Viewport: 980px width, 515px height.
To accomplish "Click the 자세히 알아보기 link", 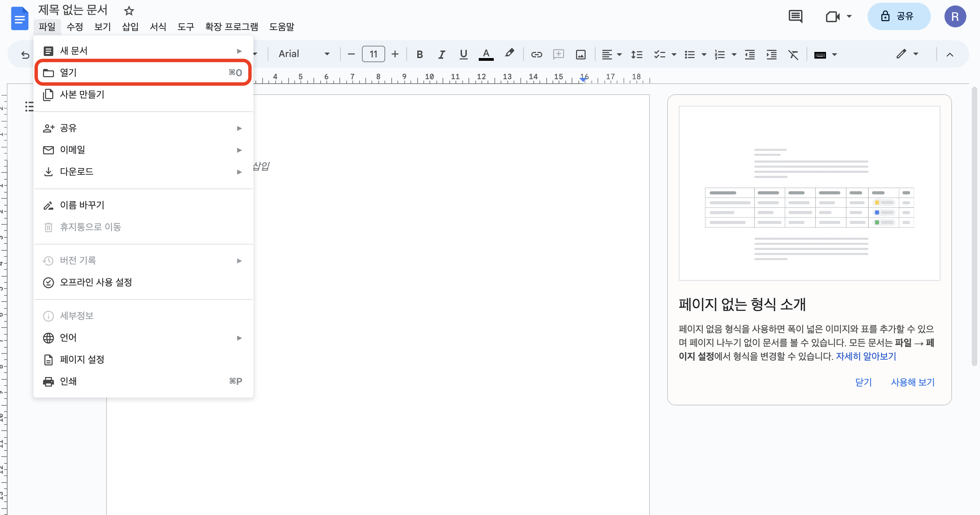I will (866, 357).
